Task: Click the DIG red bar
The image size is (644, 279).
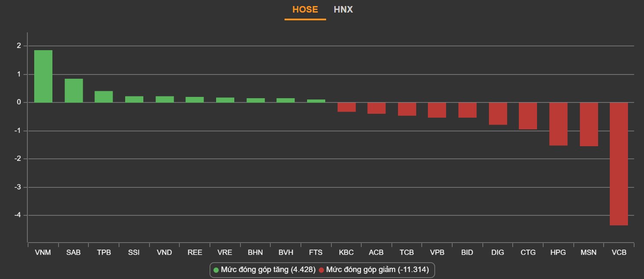Action: pos(498,114)
